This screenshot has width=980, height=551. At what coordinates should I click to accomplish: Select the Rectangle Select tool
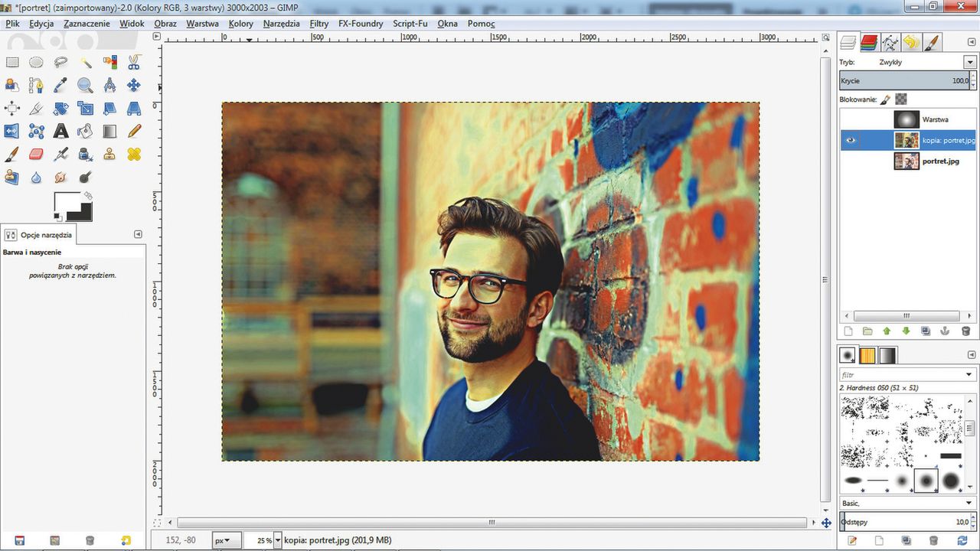tap(11, 62)
